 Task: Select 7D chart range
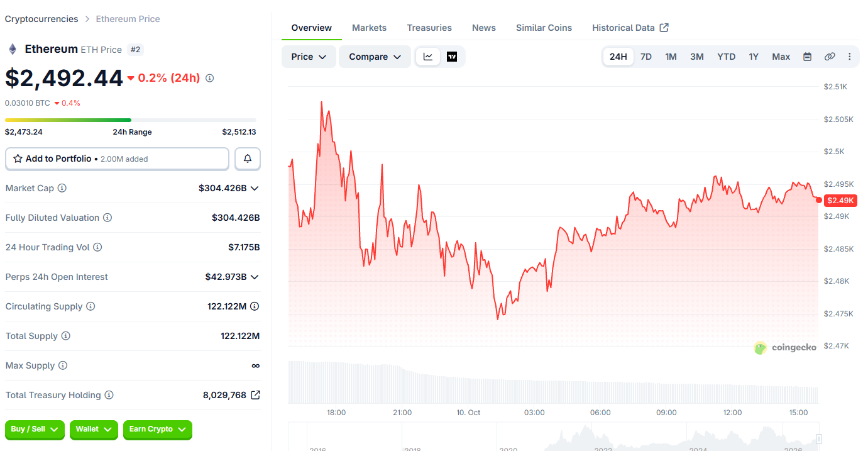coord(646,57)
